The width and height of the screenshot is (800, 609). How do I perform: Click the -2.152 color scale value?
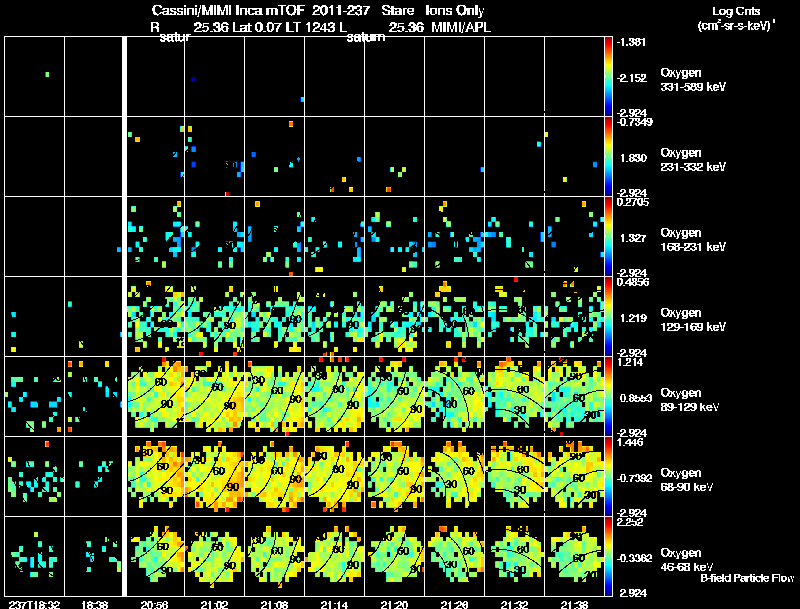[631, 78]
